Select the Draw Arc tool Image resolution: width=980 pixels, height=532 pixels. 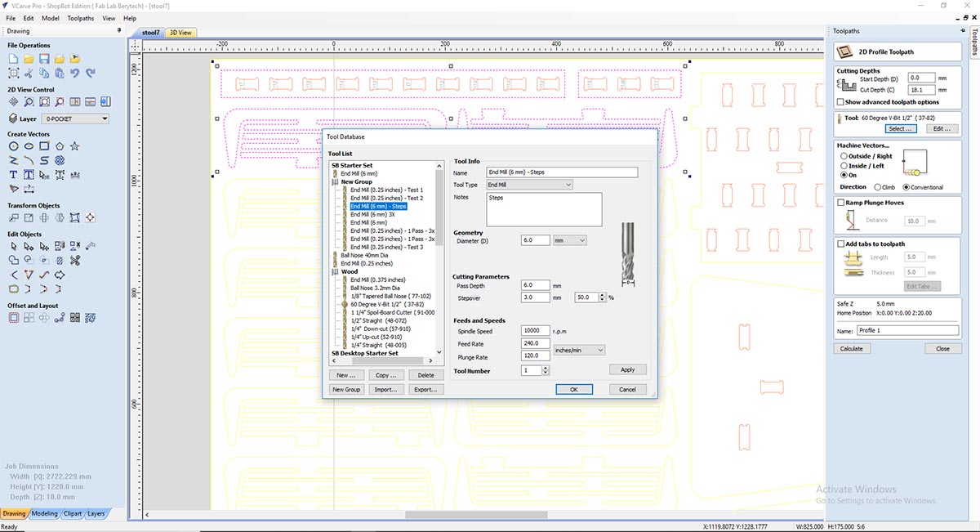click(29, 161)
